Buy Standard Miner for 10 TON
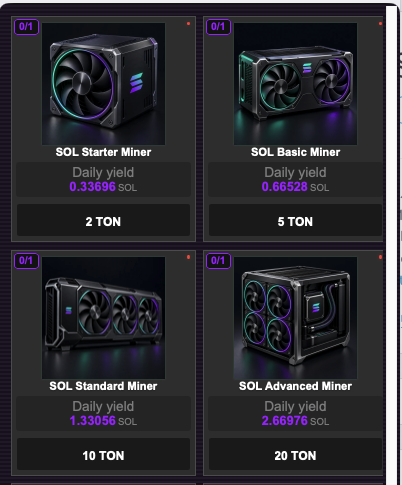The width and height of the screenshot is (402, 485). (103, 454)
